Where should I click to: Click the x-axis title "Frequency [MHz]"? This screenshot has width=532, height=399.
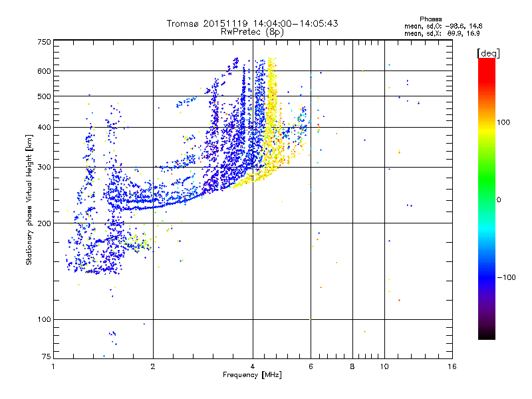click(x=252, y=375)
